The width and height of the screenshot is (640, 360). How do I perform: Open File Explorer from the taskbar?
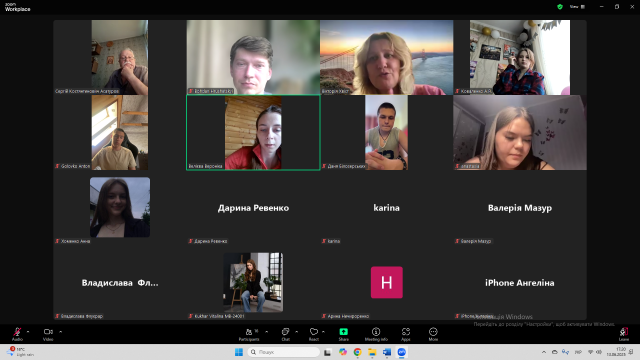372,352
